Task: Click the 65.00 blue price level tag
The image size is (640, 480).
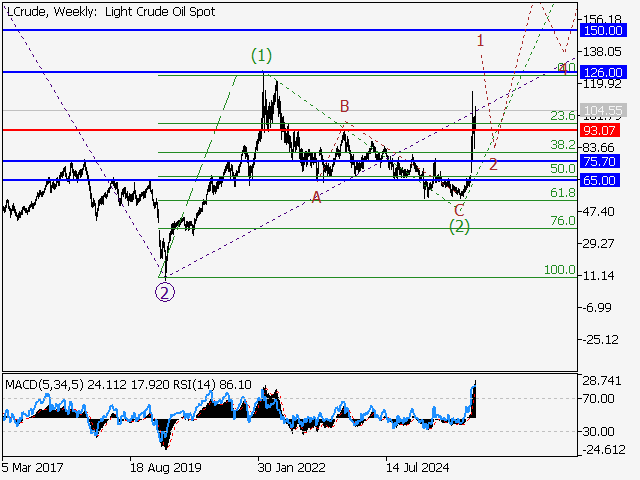Action: (603, 180)
